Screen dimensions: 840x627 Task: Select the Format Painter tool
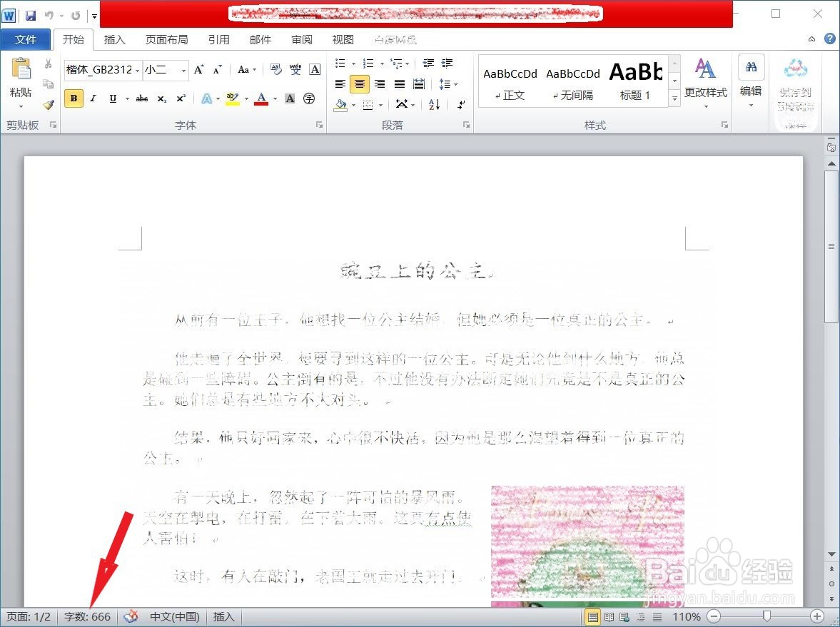pyautogui.click(x=47, y=105)
